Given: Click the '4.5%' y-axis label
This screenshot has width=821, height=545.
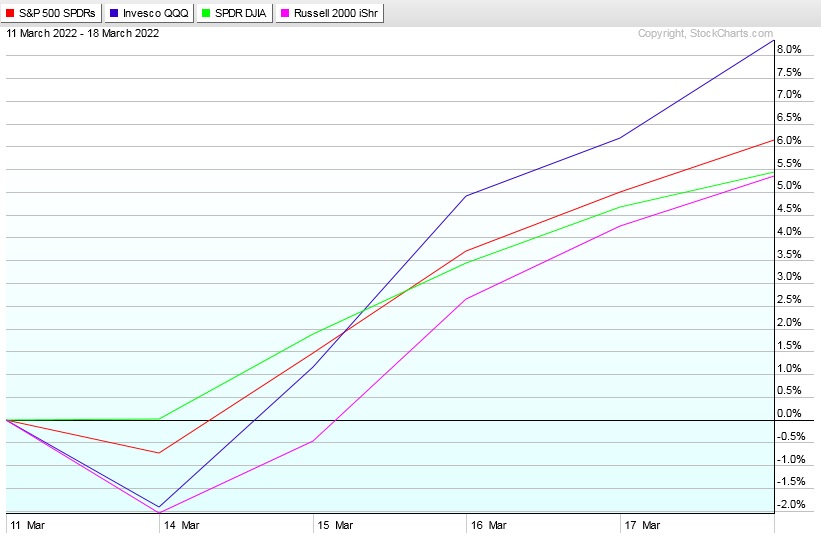Looking at the screenshot, I should click(789, 208).
